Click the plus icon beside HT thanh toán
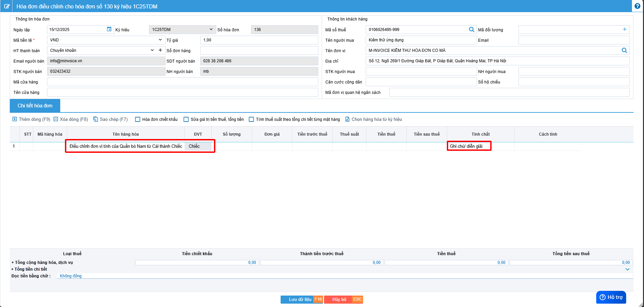Viewport: 644px width, 307px height. tap(160, 50)
